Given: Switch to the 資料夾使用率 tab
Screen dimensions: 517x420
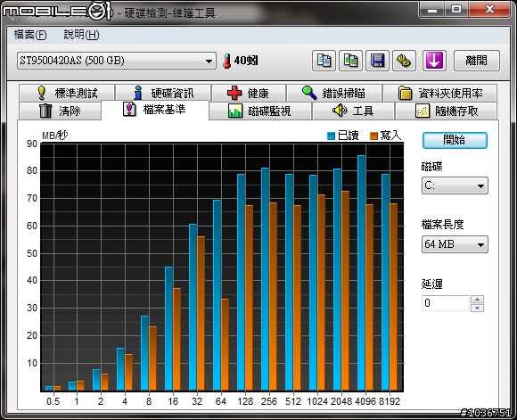Looking at the screenshot, I should pyautogui.click(x=439, y=94).
